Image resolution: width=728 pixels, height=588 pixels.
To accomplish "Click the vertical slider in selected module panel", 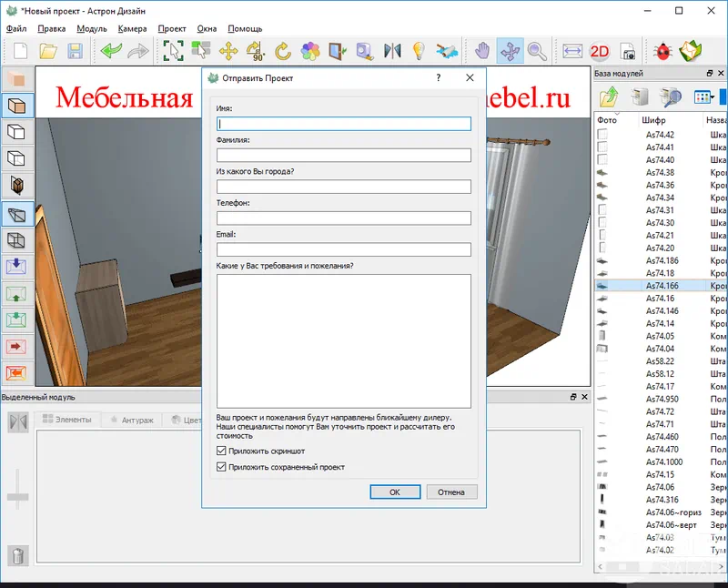I will point(17,496).
